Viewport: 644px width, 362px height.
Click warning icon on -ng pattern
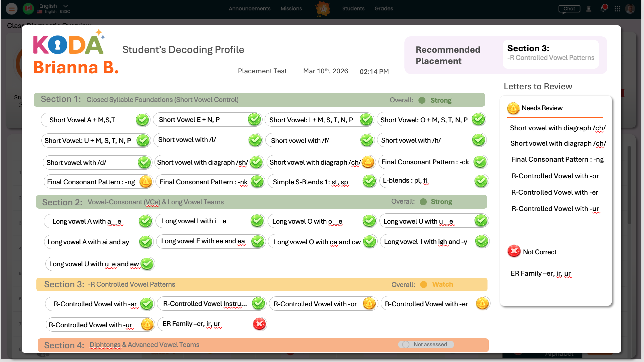[145, 182]
